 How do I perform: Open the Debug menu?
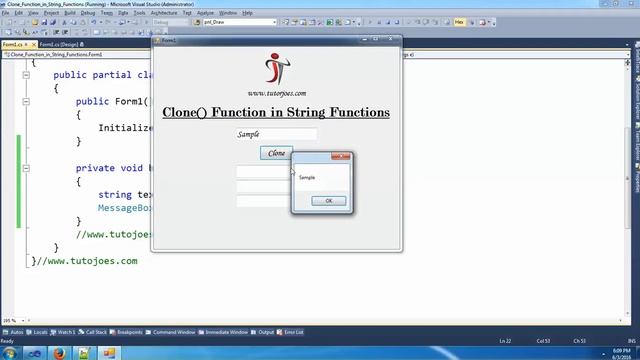pyautogui.click(x=88, y=13)
